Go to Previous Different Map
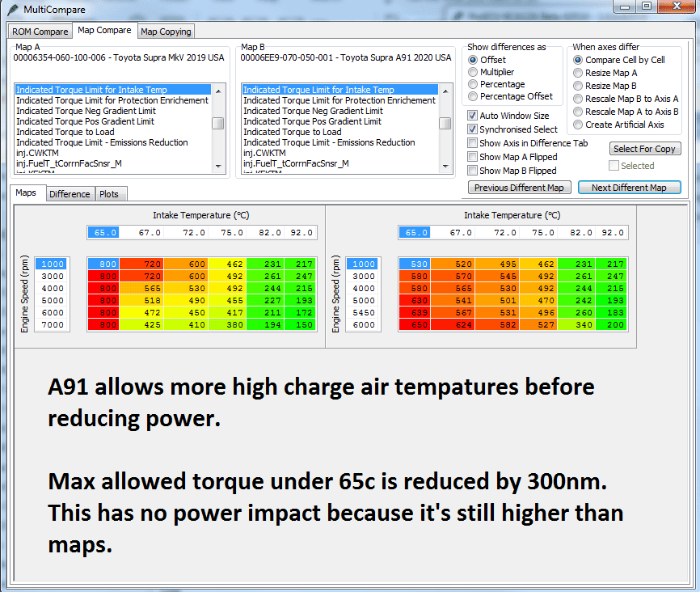The image size is (700, 592). tap(519, 188)
